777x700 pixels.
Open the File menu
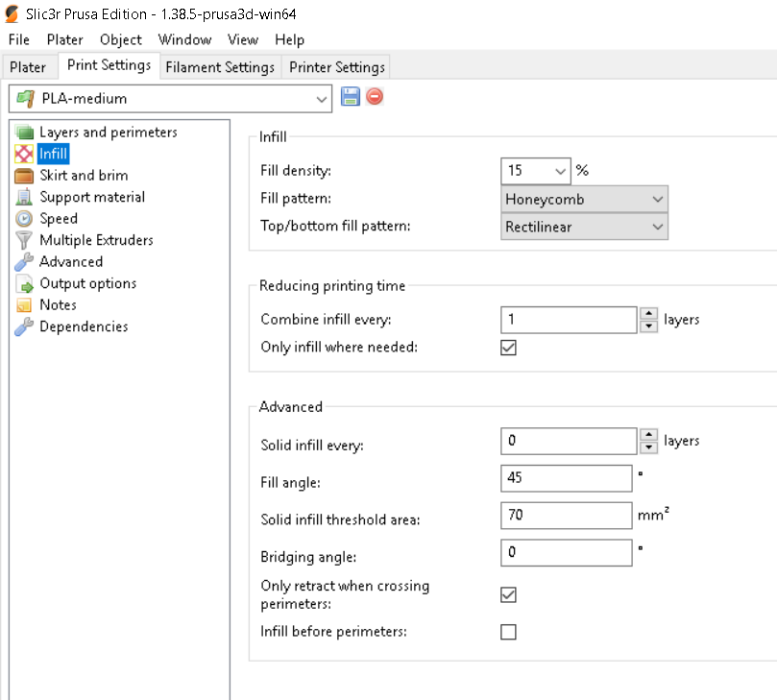(19, 39)
